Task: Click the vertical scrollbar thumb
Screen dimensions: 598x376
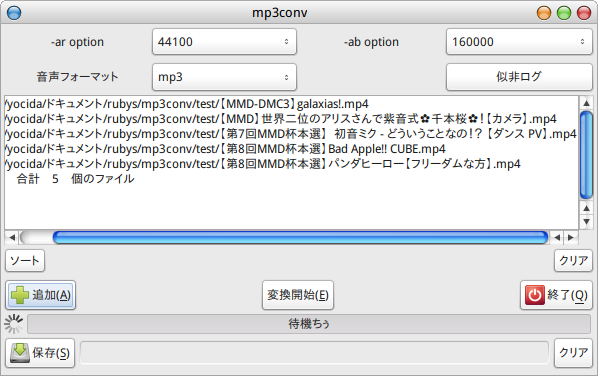Action: [x=586, y=155]
